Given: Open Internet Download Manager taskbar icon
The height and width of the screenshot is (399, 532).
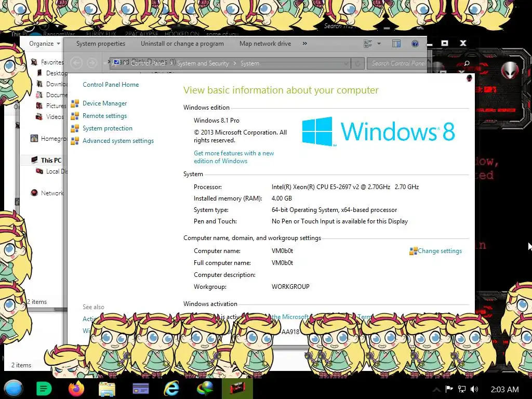Looking at the screenshot, I should (205, 389).
